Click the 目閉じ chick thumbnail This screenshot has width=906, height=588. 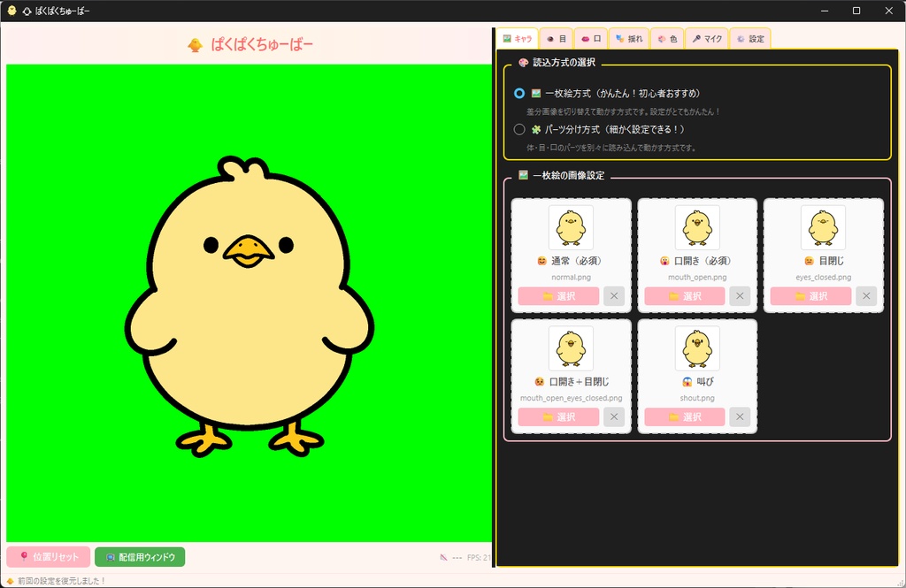[824, 227]
